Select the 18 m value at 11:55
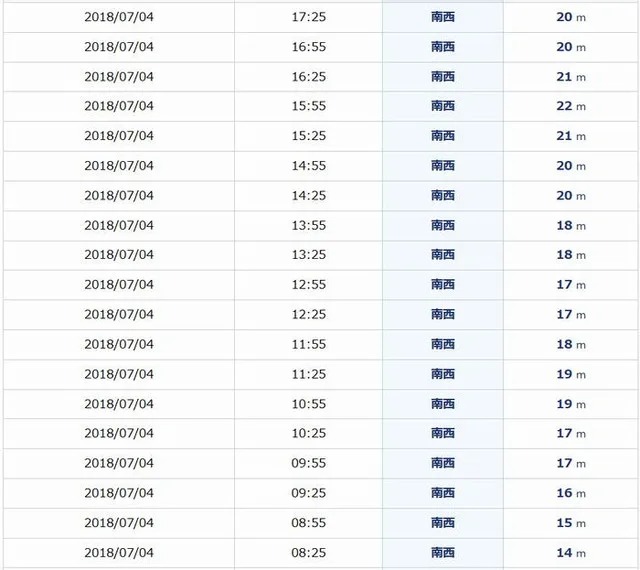Screen dimensions: 640x570 [x=571, y=344]
